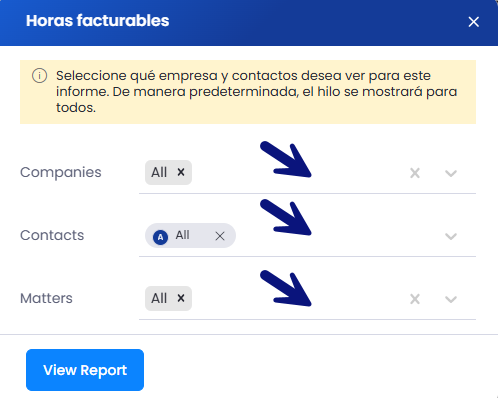This screenshot has width=498, height=398.
Task: Click the All text in Contacts chip
Action: [x=183, y=235]
